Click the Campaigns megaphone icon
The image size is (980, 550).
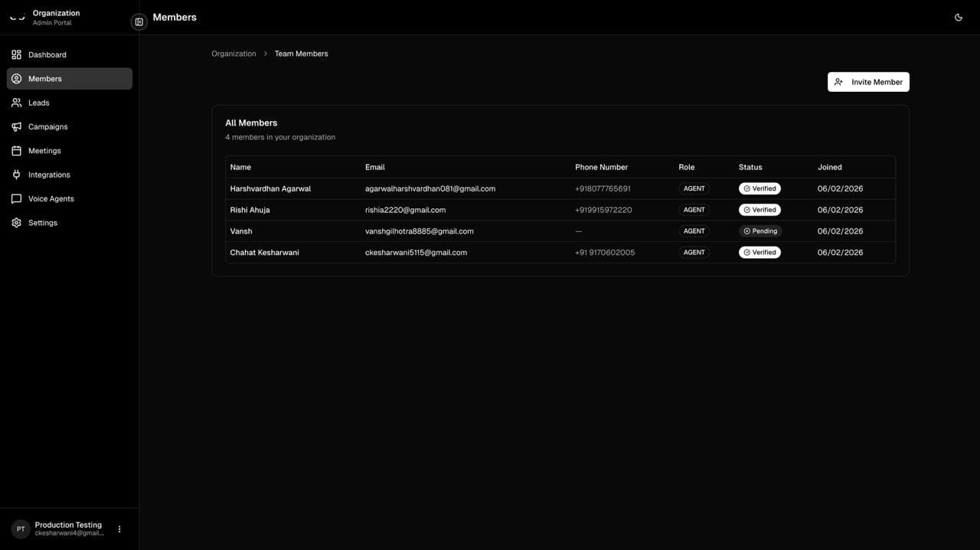(x=16, y=126)
